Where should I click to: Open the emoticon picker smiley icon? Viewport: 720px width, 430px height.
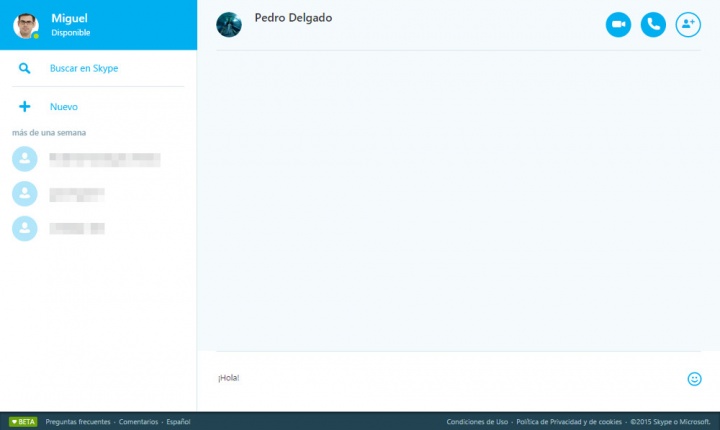pyautogui.click(x=694, y=379)
